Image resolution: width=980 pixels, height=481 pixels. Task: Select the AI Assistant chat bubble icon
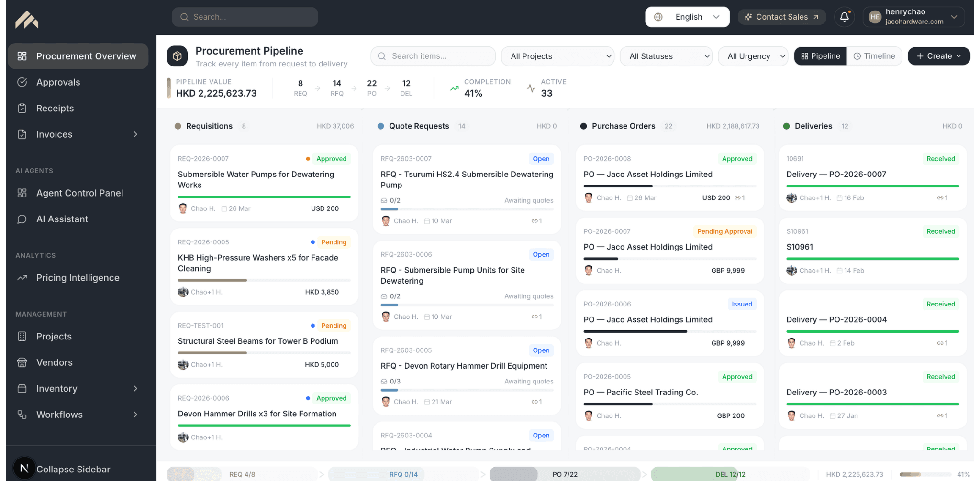(22, 219)
